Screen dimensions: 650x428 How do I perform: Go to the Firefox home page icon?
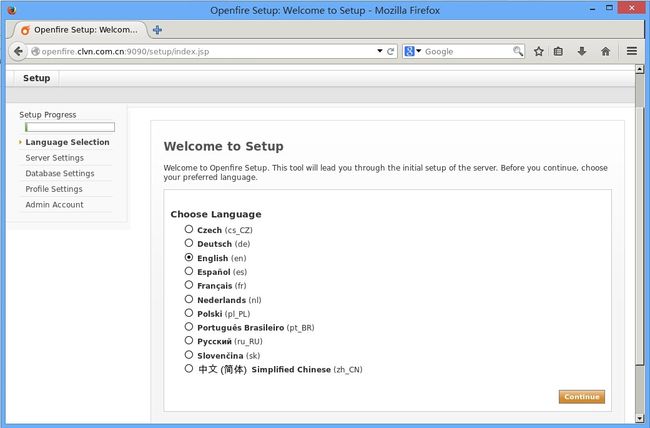(605, 51)
